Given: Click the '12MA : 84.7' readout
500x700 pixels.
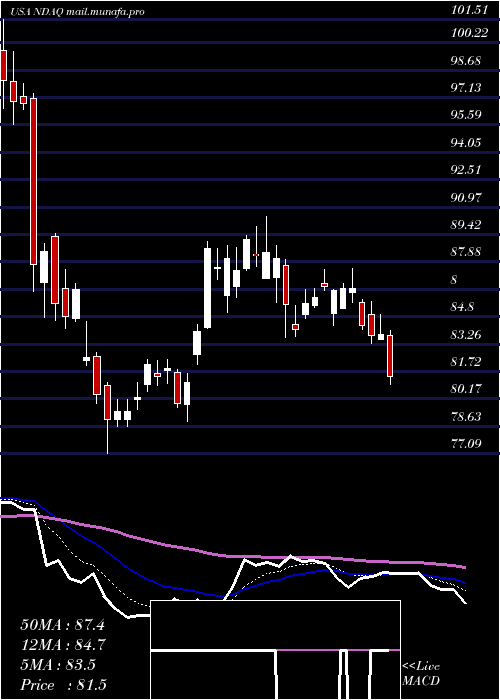Looking at the screenshot, I should [x=62, y=645].
